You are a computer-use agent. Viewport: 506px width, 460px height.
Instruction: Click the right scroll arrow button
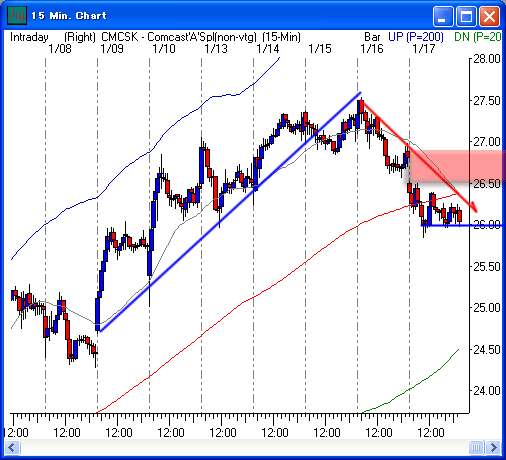coord(494,447)
